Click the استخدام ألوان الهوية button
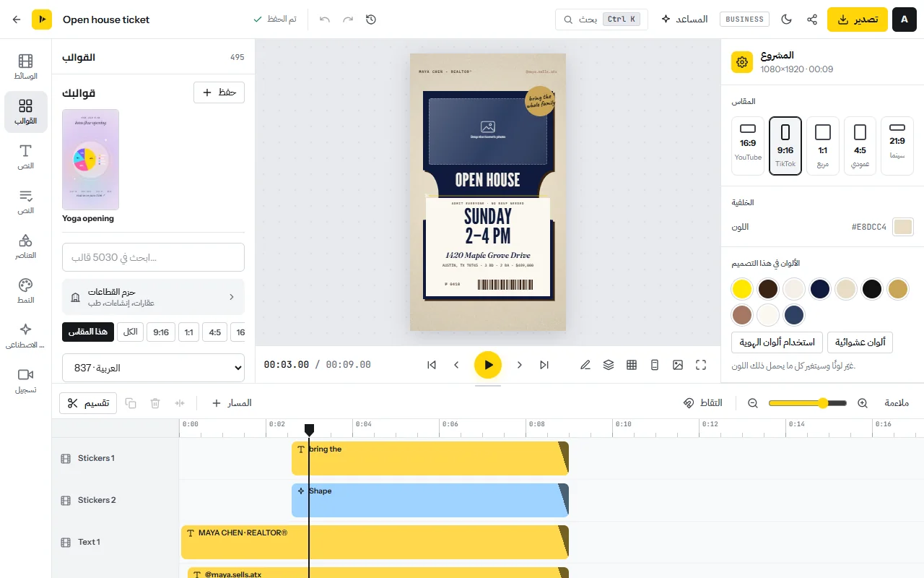924x578 pixels. click(777, 342)
